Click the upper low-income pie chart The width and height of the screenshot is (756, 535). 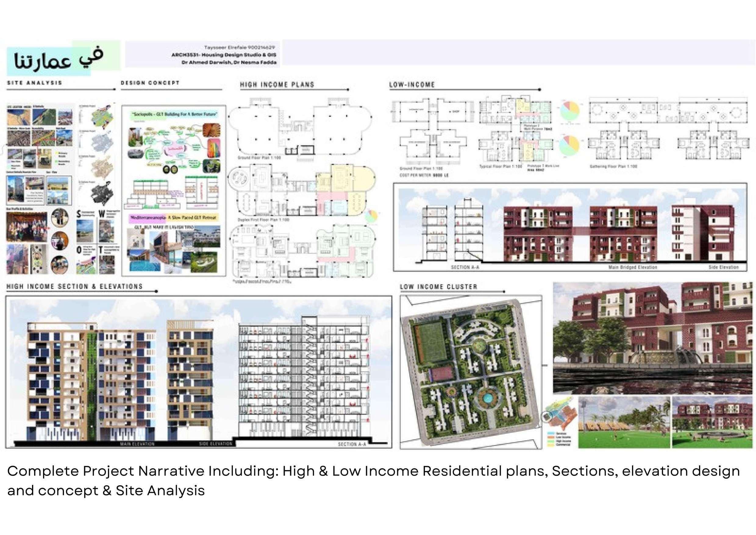(570, 110)
